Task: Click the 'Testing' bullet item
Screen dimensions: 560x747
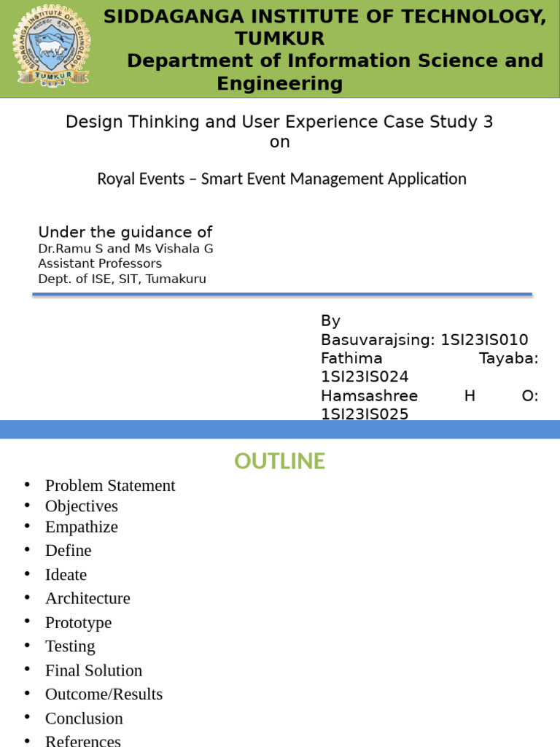Action: 71,646
